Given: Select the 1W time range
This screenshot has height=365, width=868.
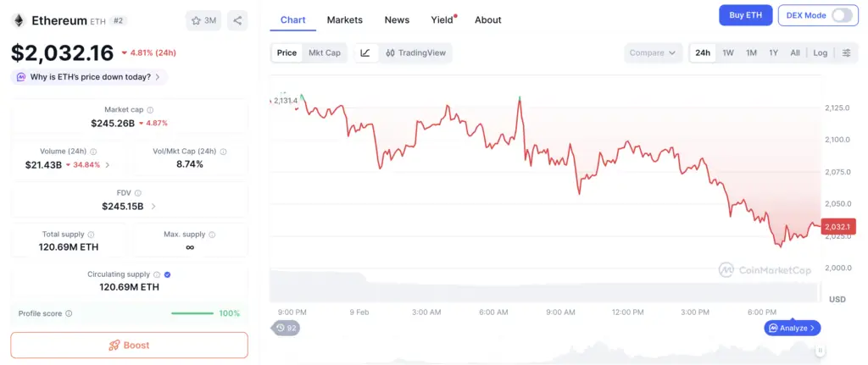Looking at the screenshot, I should click(728, 53).
